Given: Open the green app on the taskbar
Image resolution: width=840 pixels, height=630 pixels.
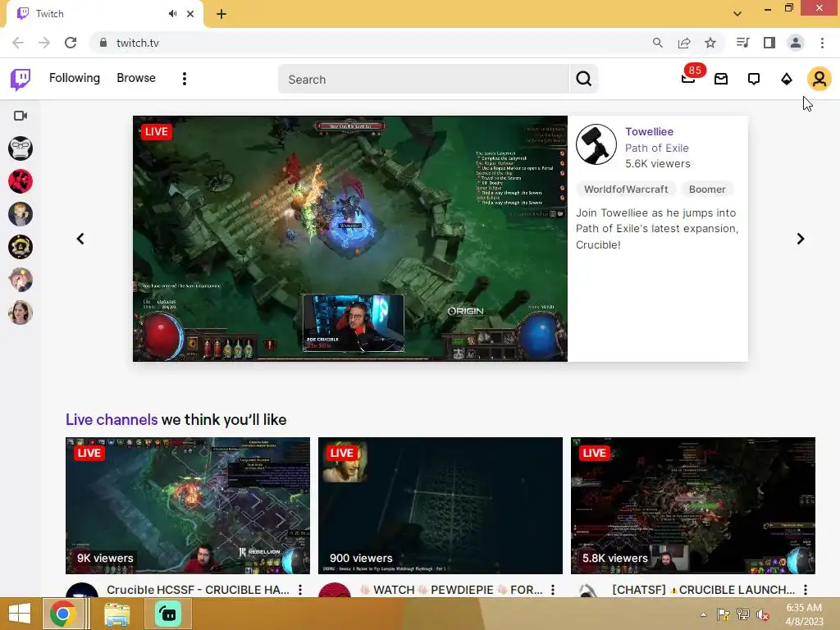Looking at the screenshot, I should (169, 614).
